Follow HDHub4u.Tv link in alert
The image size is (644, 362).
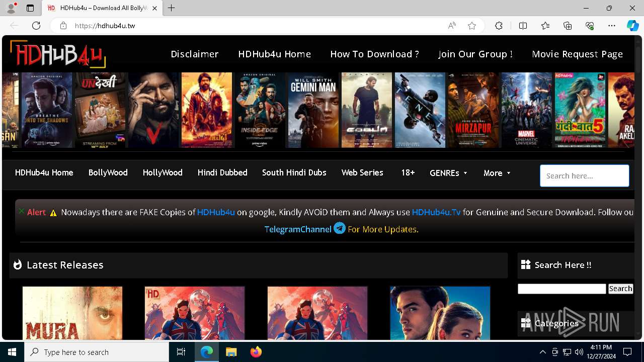pyautogui.click(x=436, y=212)
